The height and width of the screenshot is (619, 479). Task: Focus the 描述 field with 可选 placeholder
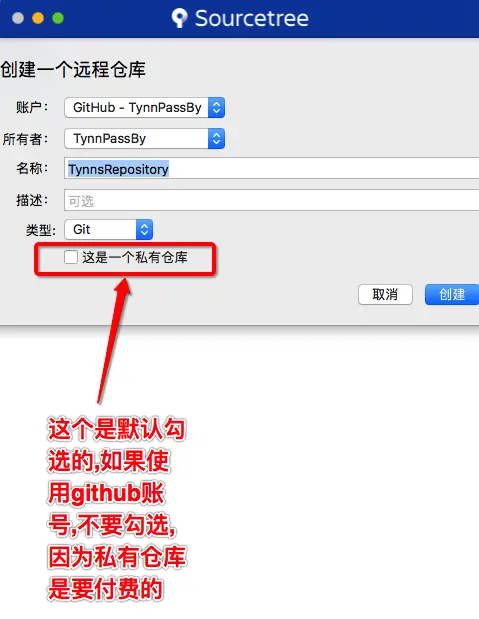click(x=272, y=200)
